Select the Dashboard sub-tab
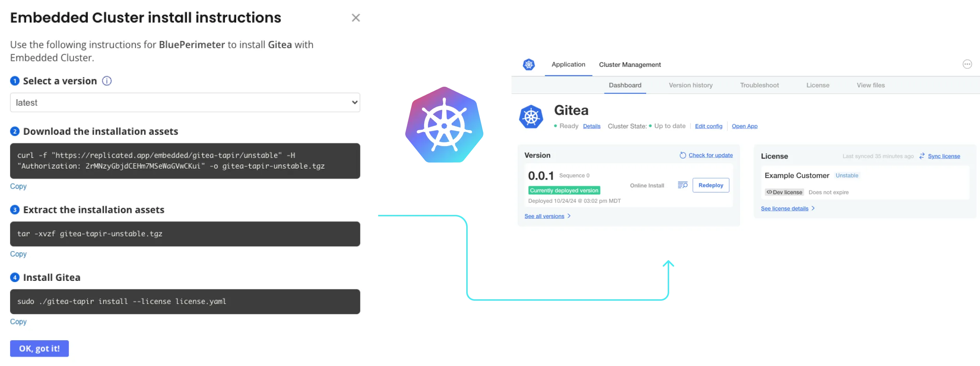The height and width of the screenshot is (366, 980). (625, 85)
